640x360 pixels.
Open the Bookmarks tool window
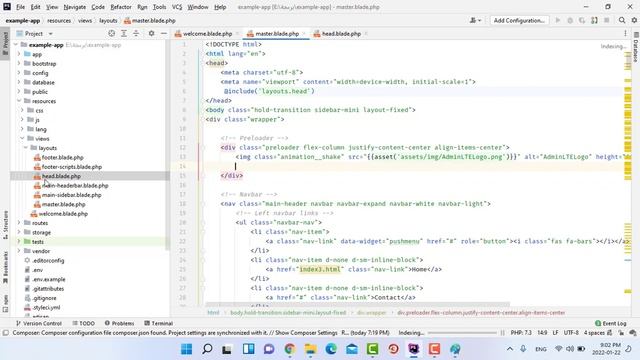pyautogui.click(x=5, y=267)
